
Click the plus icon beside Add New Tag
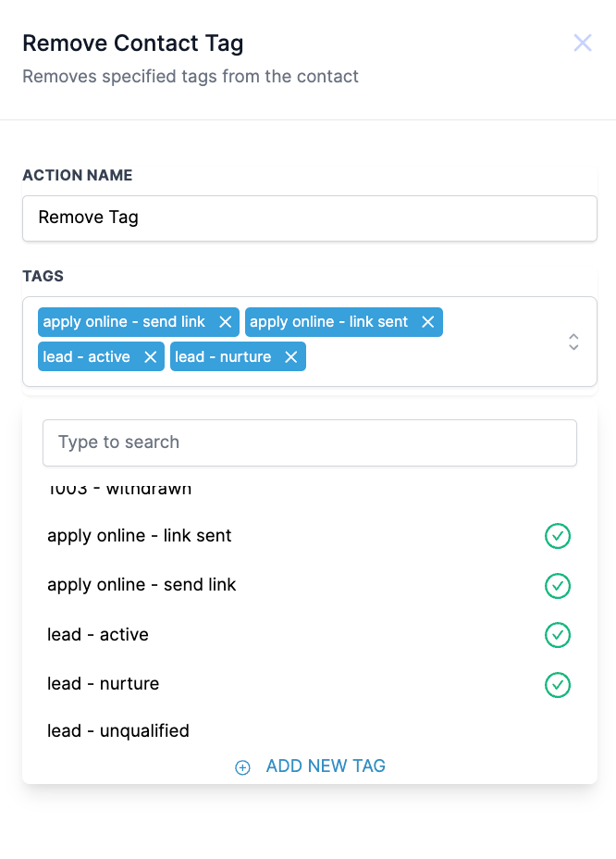pos(242,767)
